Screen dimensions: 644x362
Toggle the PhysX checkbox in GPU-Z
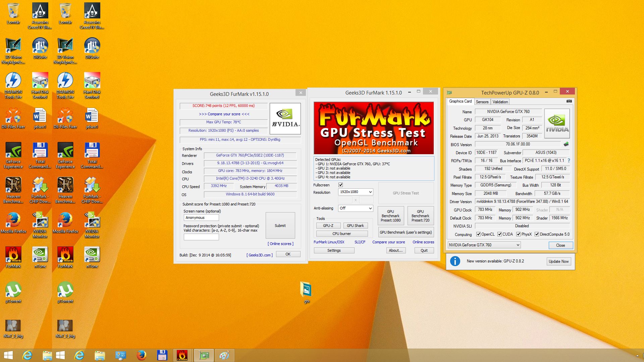point(518,234)
